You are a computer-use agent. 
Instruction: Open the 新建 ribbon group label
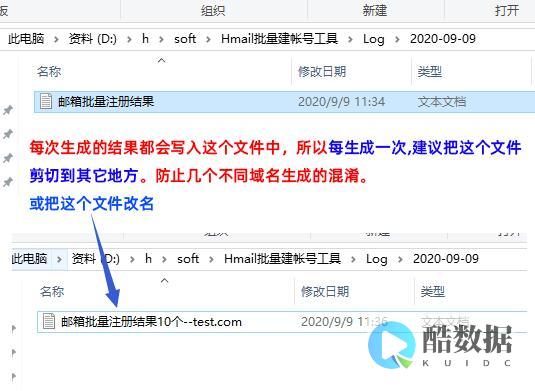(375, 11)
